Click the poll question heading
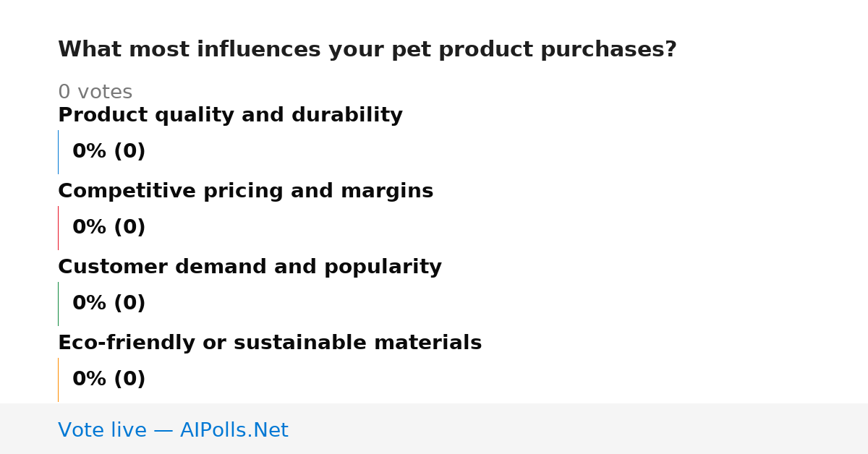The height and width of the screenshot is (454, 868). click(x=367, y=50)
